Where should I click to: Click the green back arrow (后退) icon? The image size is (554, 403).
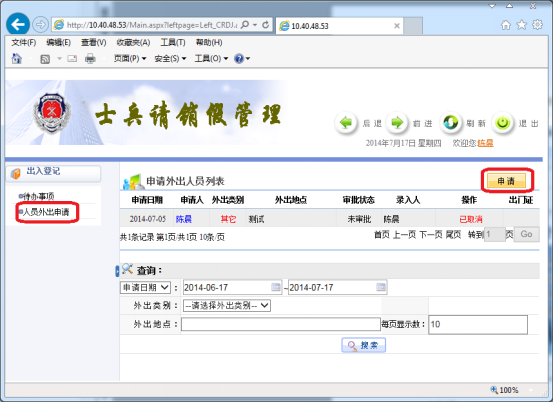[346, 123]
